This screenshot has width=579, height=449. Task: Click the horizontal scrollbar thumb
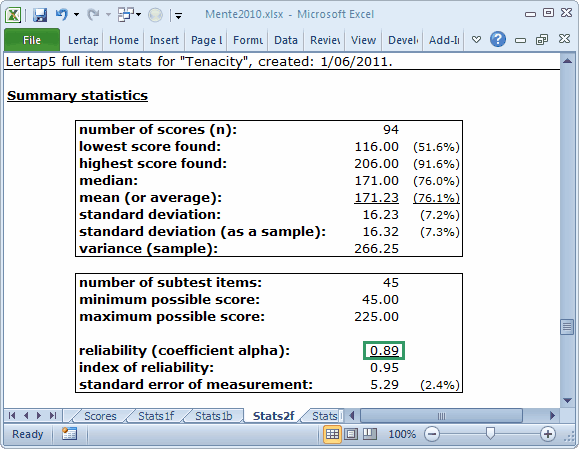coord(441,416)
